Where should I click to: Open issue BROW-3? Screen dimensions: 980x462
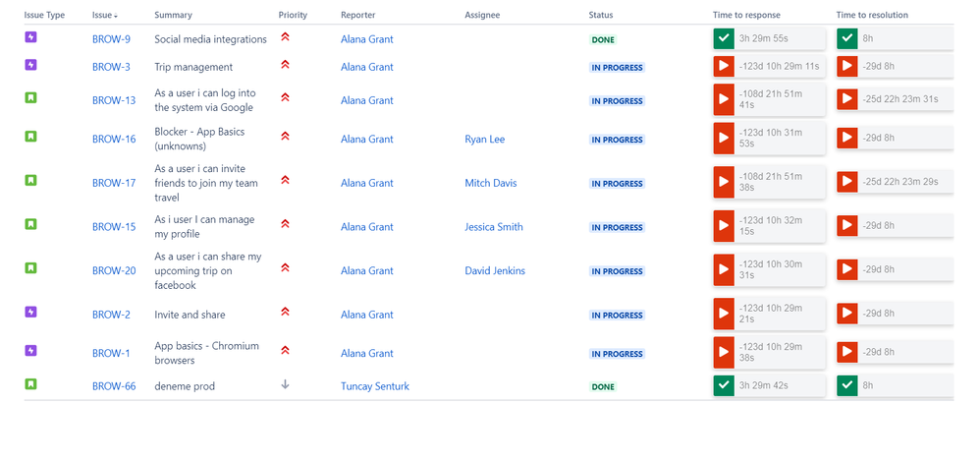pos(111,67)
